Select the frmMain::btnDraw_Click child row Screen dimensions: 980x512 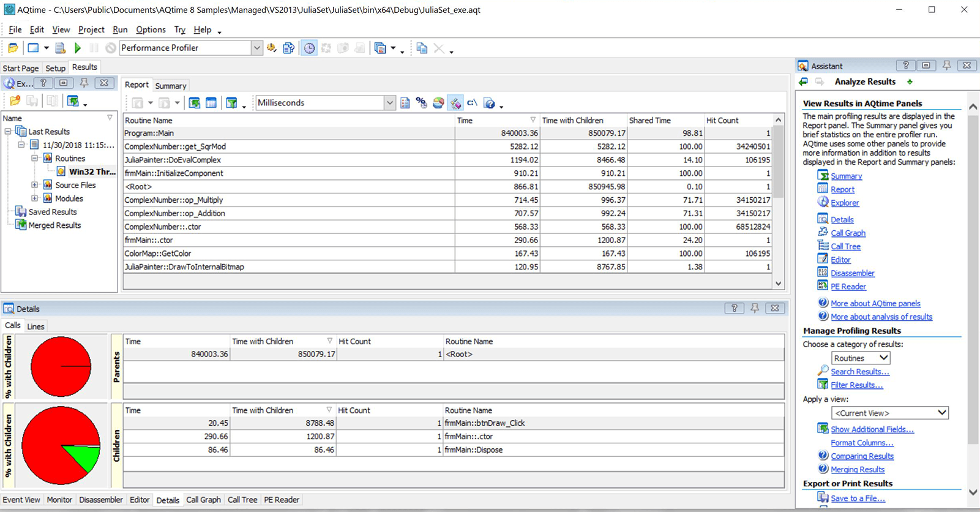pos(453,423)
